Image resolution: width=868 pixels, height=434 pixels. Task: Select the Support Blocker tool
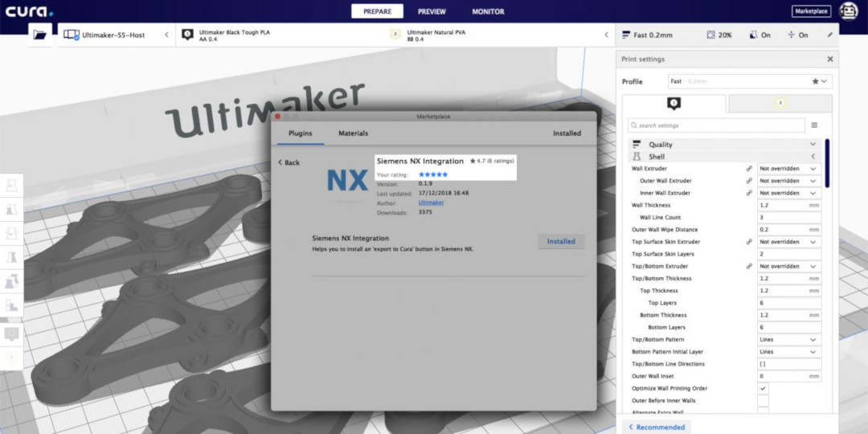pos(11,305)
